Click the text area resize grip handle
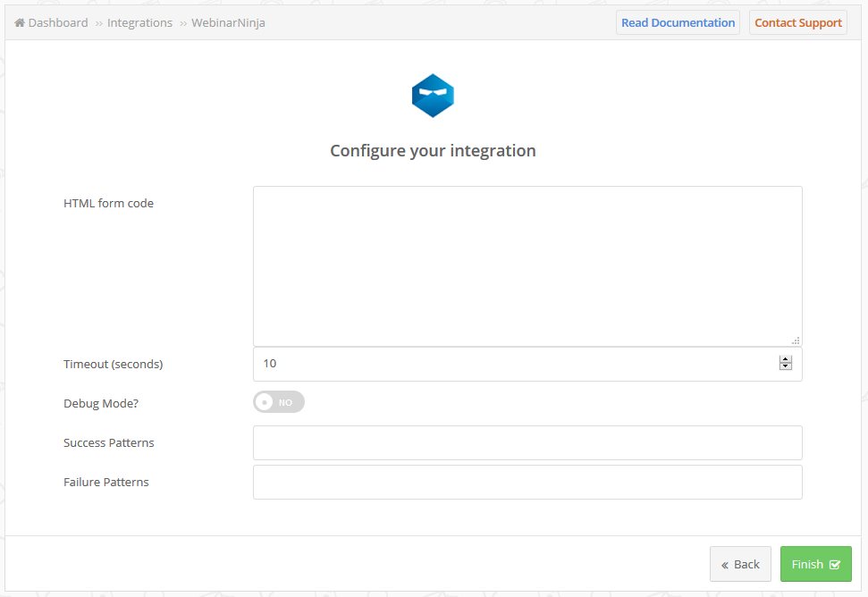The width and height of the screenshot is (868, 597). click(x=796, y=341)
